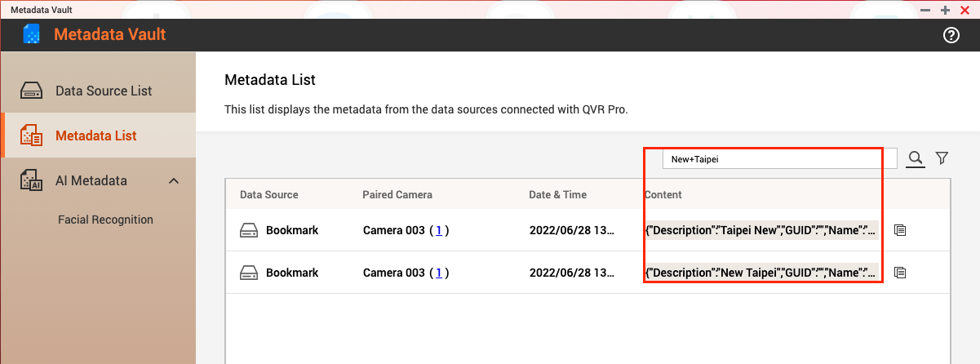The height and width of the screenshot is (364, 980).
Task: Click the Date & Time column header
Action: point(557,195)
